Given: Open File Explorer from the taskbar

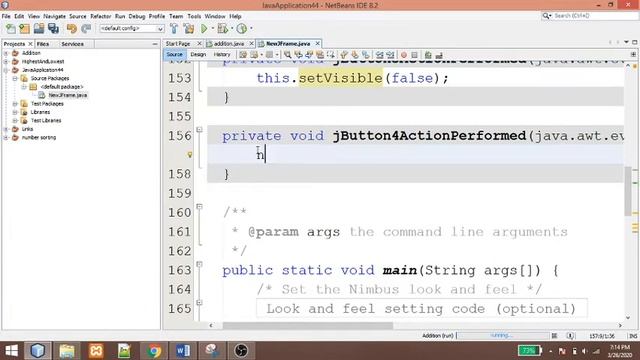Looking at the screenshot, I should tap(67, 351).
